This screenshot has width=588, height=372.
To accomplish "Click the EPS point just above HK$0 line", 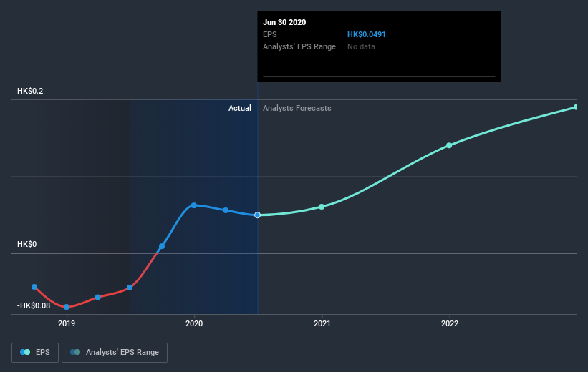I will click(x=162, y=246).
